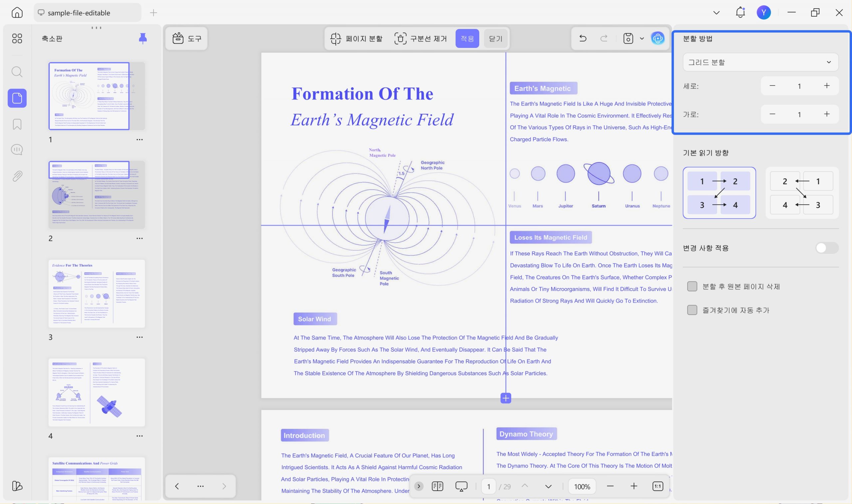Open the 도구 tools menu
The height and width of the screenshot is (504, 852).
point(186,38)
